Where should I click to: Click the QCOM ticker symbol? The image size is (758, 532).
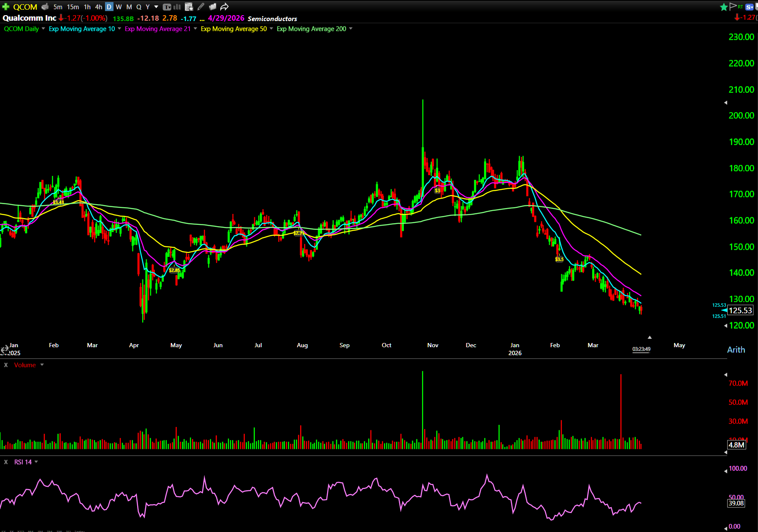25,7
